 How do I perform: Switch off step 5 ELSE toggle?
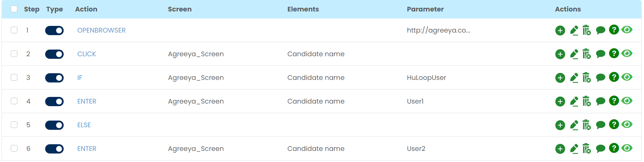(x=54, y=125)
